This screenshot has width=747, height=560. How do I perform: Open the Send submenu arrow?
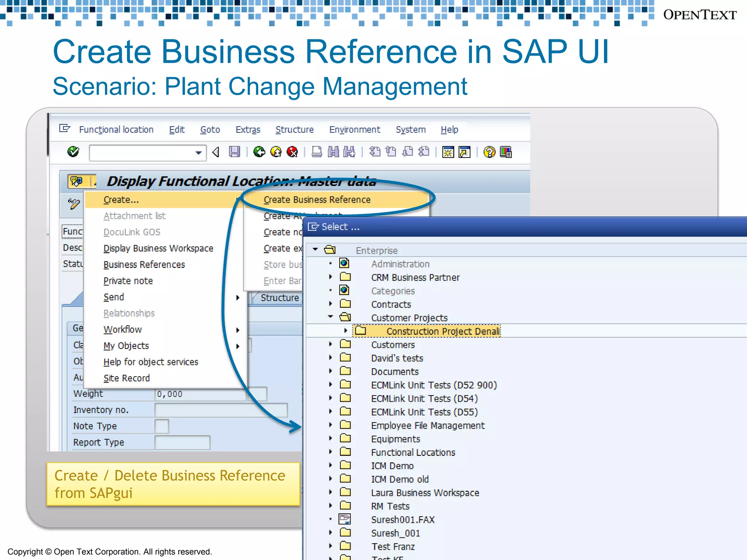(x=238, y=297)
